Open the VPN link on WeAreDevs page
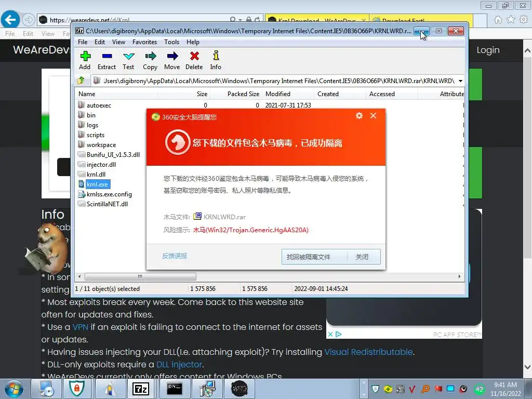The image size is (532, 399). click(x=80, y=327)
